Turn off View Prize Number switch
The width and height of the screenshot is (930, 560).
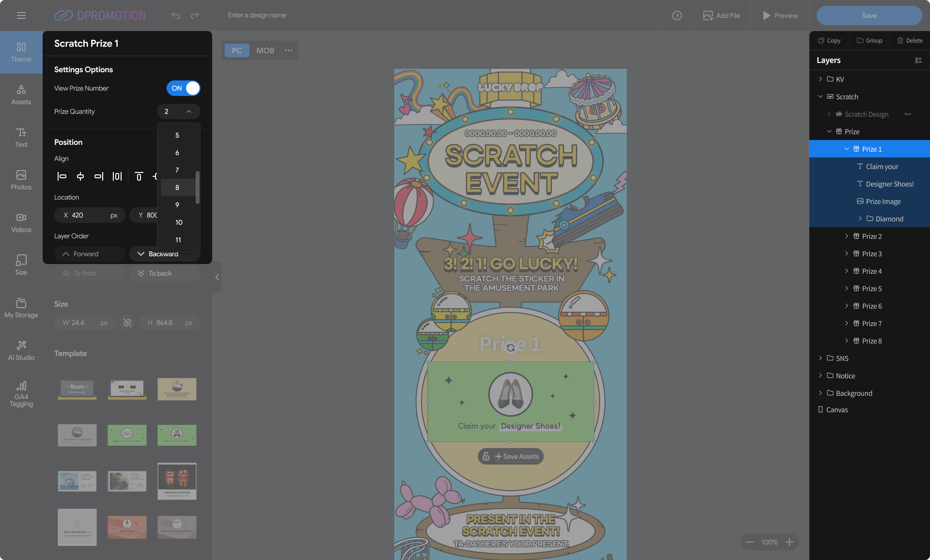(x=183, y=88)
